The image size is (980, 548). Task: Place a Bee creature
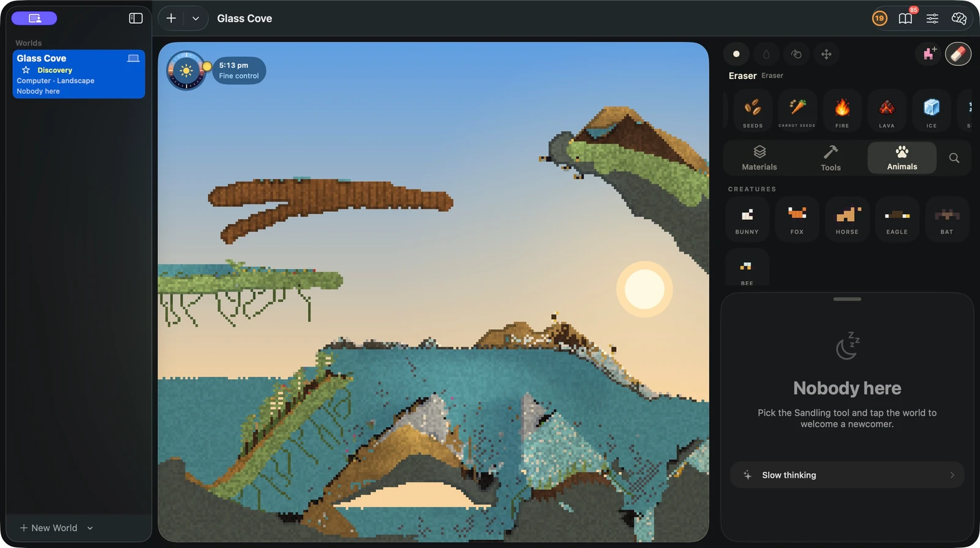pyautogui.click(x=747, y=268)
